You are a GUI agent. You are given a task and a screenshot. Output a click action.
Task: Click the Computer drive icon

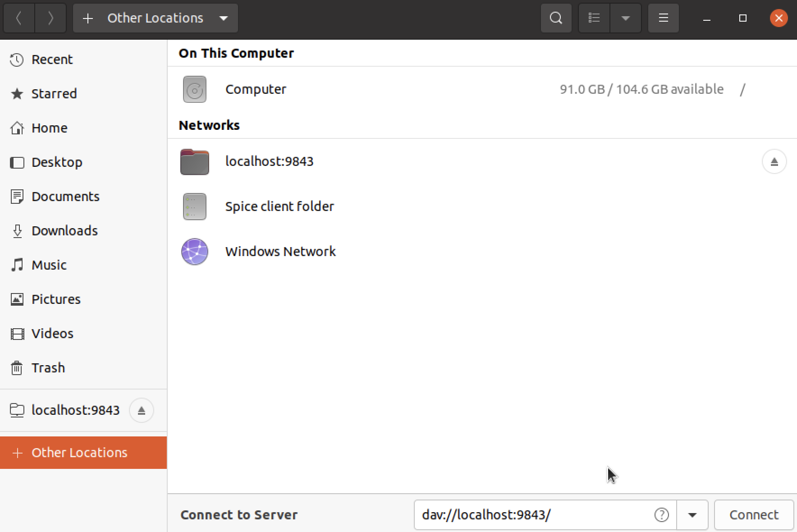pos(195,89)
